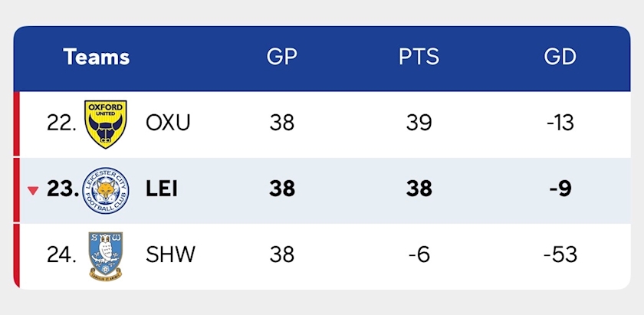Sort by the PTS column header
This screenshot has height=315, width=644.
419,57
